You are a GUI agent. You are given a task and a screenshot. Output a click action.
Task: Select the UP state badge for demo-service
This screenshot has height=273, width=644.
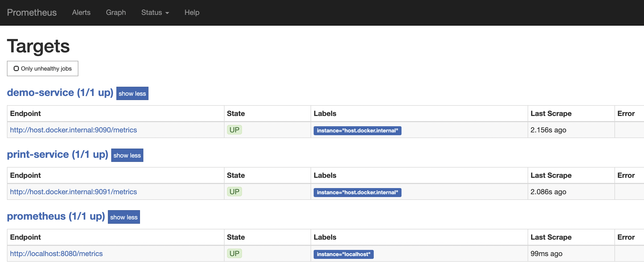coord(234,130)
